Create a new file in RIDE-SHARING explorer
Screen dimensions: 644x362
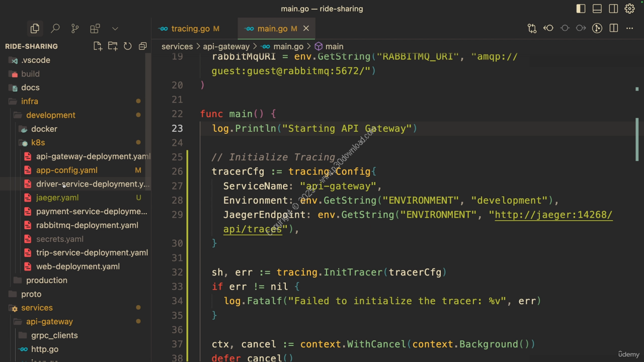[x=98, y=46]
